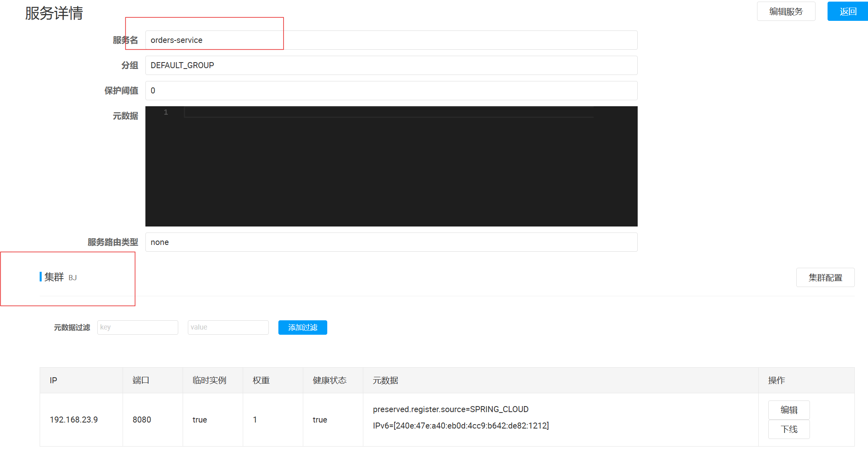Viewport: 868px width, 457px height.
Task: Click the 编辑服务 button
Action: pos(785,12)
